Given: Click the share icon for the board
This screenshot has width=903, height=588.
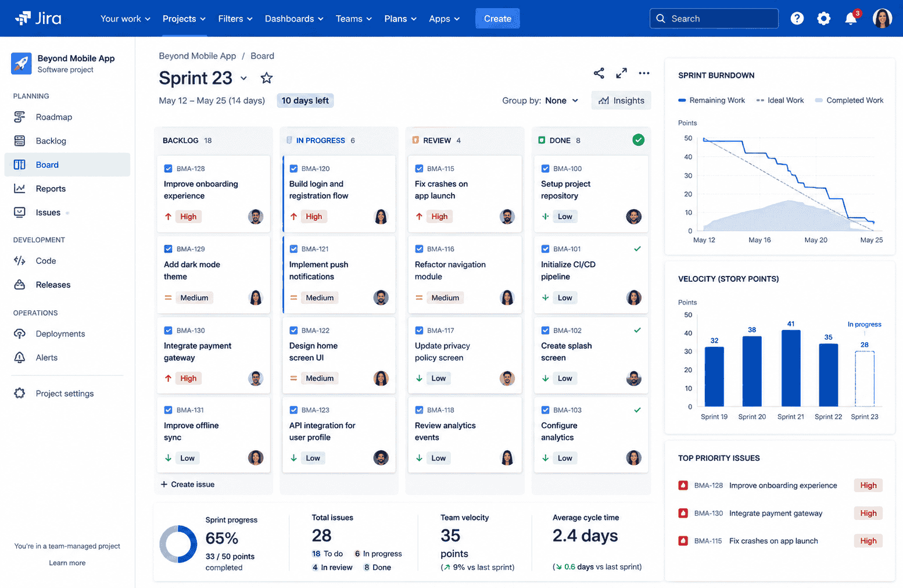Looking at the screenshot, I should (x=599, y=73).
